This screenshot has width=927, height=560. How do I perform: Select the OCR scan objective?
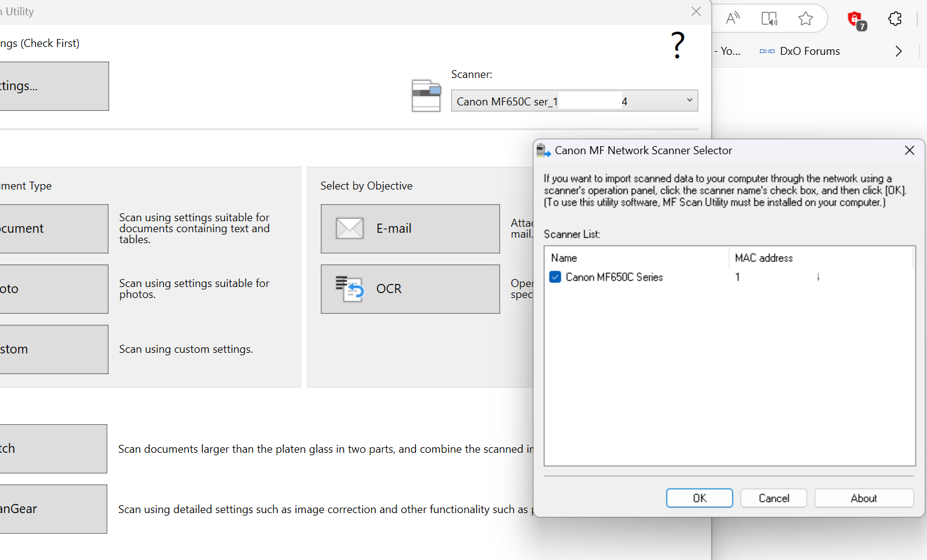[410, 289]
